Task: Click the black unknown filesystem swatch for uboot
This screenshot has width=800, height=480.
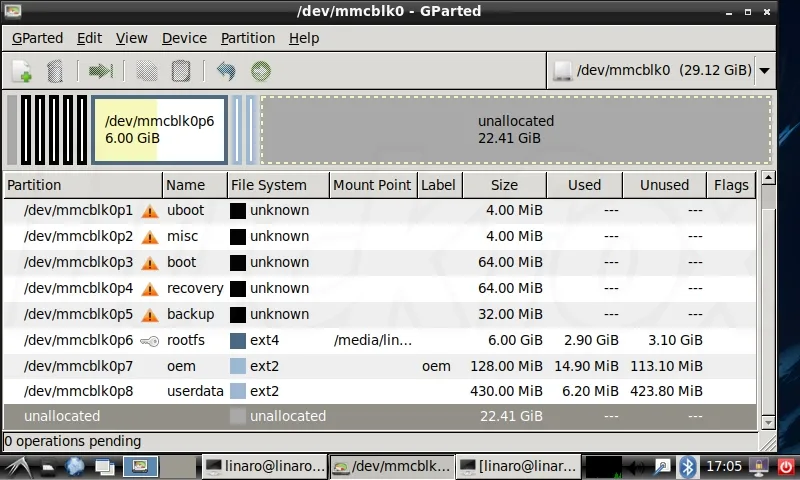Action: point(238,211)
